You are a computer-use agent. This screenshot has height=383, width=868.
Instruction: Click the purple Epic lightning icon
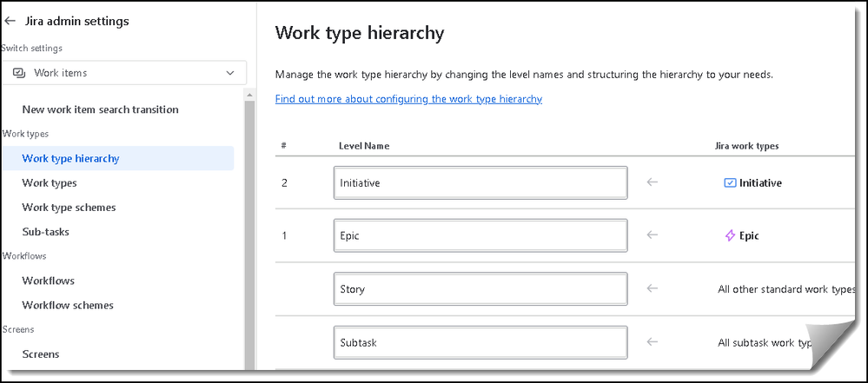pyautogui.click(x=730, y=235)
